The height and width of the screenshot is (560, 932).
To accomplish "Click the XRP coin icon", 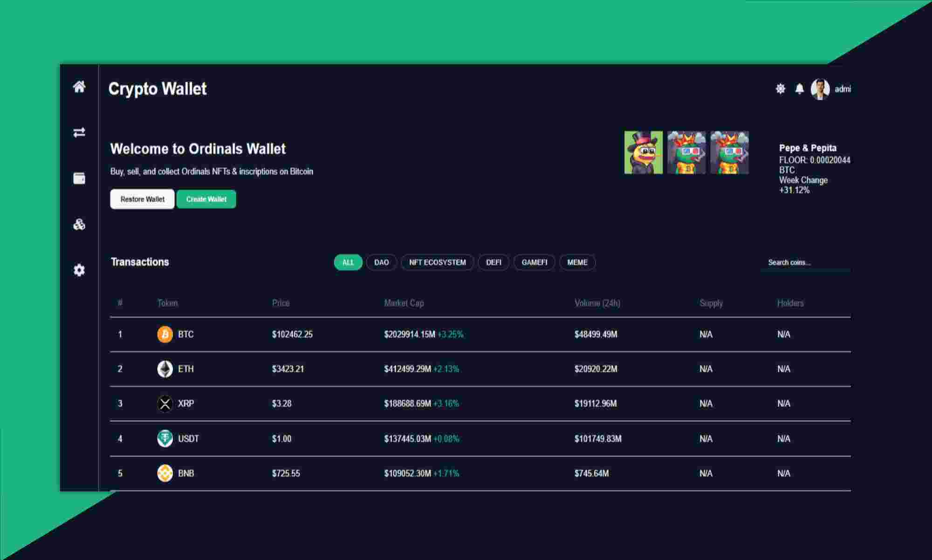I will tap(165, 403).
